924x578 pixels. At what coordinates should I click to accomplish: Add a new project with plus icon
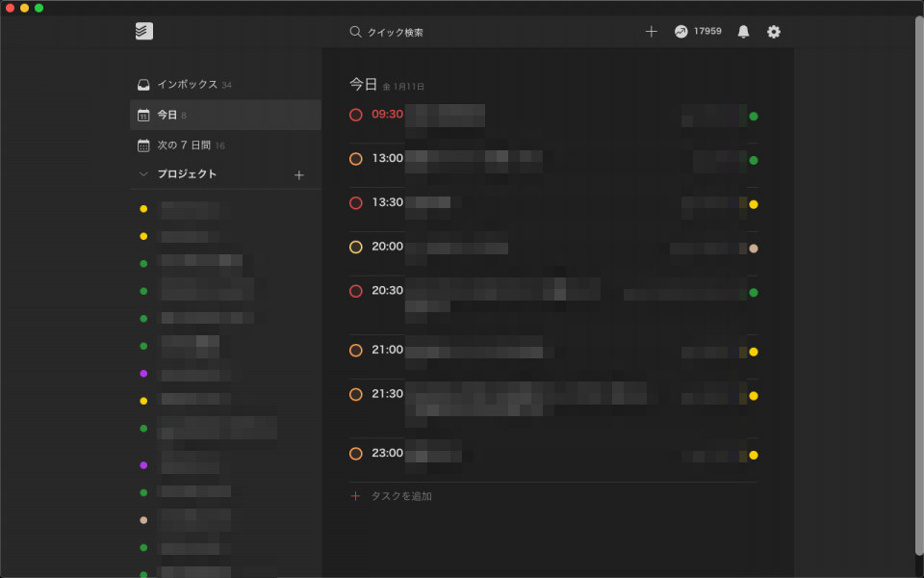298,175
